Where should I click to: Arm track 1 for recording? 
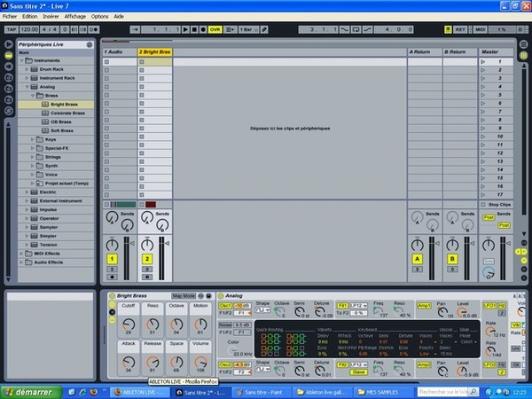[112, 278]
